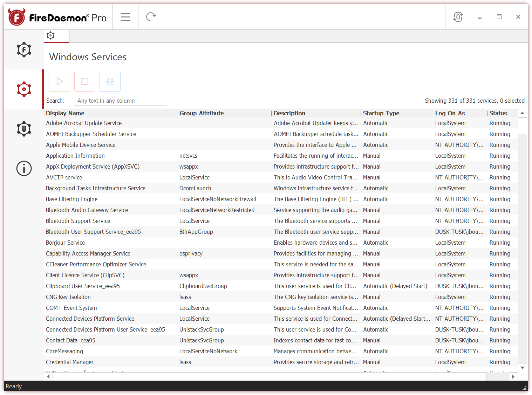Sort by Log On As column
532x395 pixels.
(x=460, y=113)
